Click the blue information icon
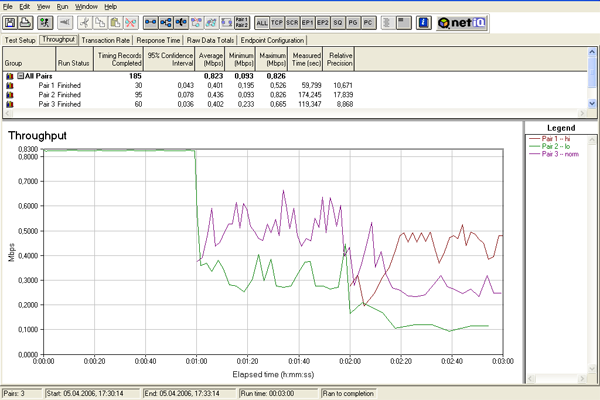 pos(423,23)
